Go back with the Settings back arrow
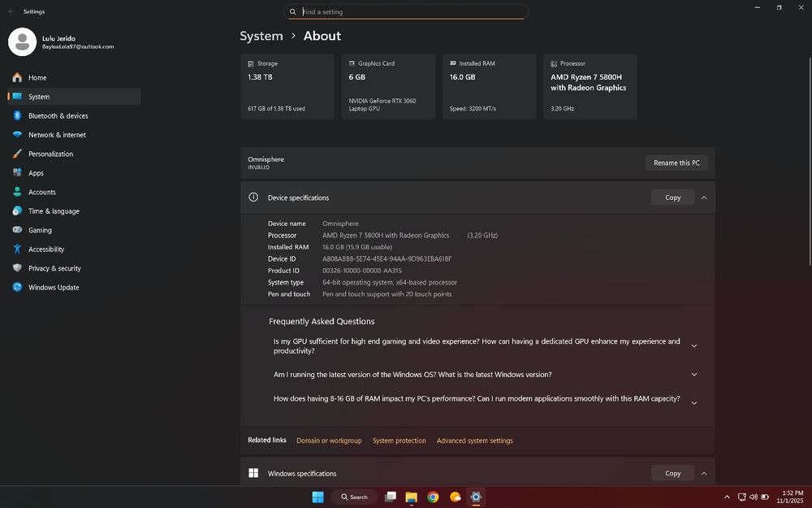The image size is (812, 508). pos(11,11)
